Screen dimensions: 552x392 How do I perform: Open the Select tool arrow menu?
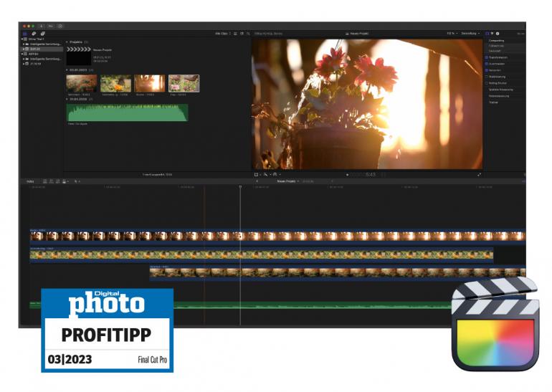(x=77, y=181)
